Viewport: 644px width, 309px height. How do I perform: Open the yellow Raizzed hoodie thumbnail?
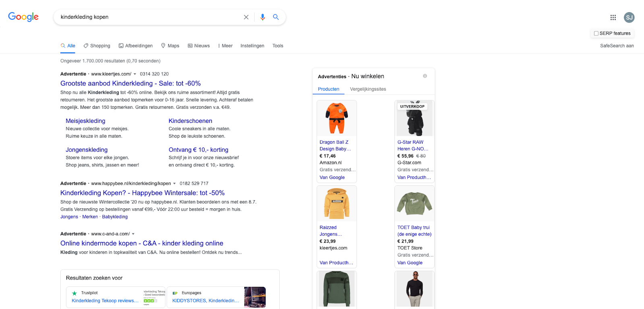pyautogui.click(x=337, y=203)
